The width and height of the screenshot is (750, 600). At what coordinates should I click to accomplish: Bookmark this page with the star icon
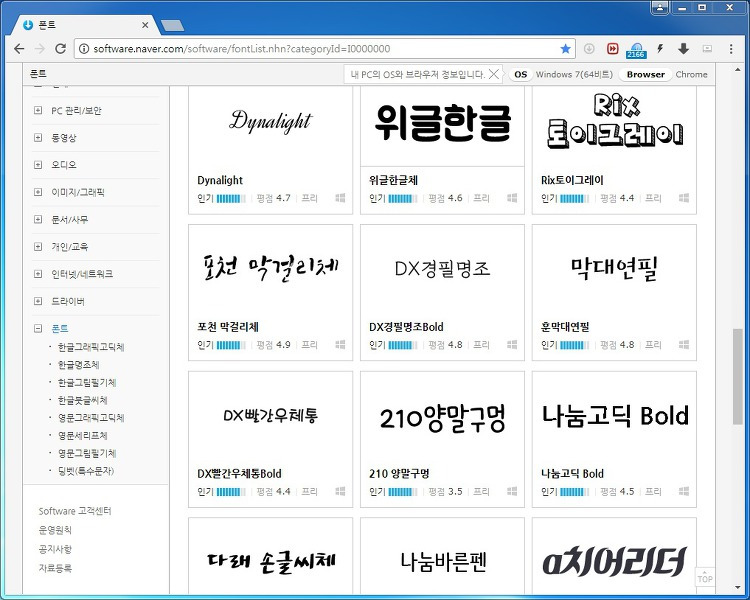click(565, 49)
